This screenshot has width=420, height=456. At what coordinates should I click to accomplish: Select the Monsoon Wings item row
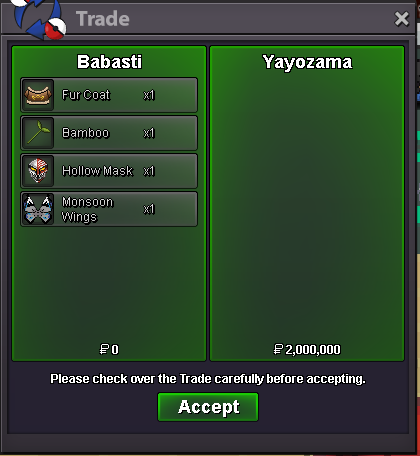[x=109, y=209]
